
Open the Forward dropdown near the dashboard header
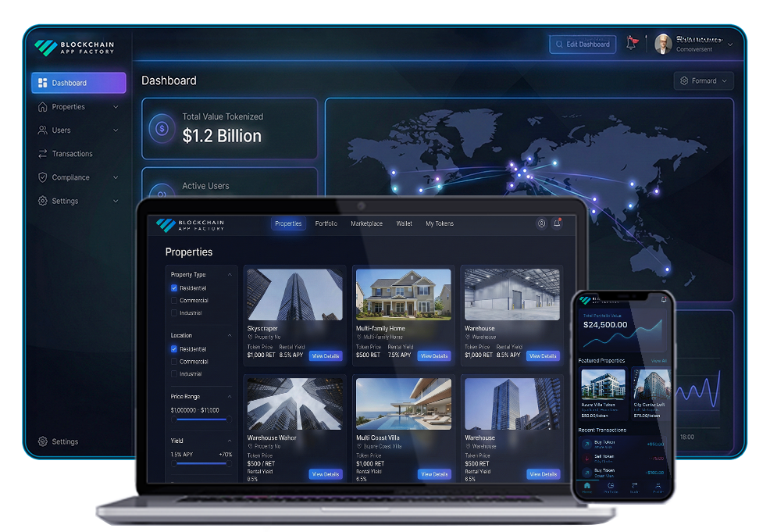pyautogui.click(x=702, y=80)
